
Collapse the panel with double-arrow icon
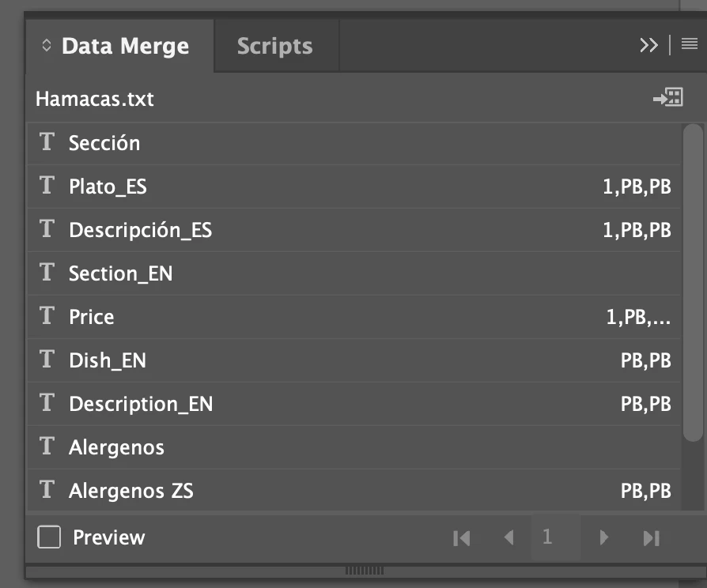648,44
